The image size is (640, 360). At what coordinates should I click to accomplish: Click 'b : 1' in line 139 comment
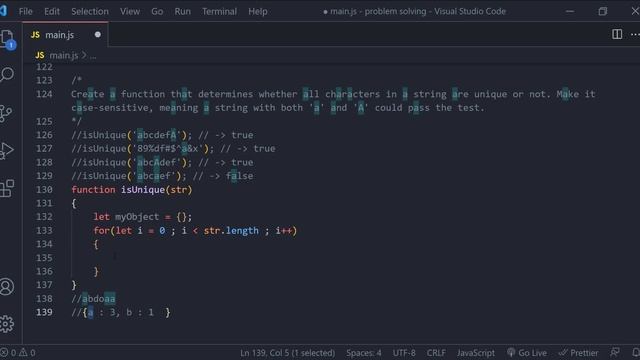click(140, 312)
